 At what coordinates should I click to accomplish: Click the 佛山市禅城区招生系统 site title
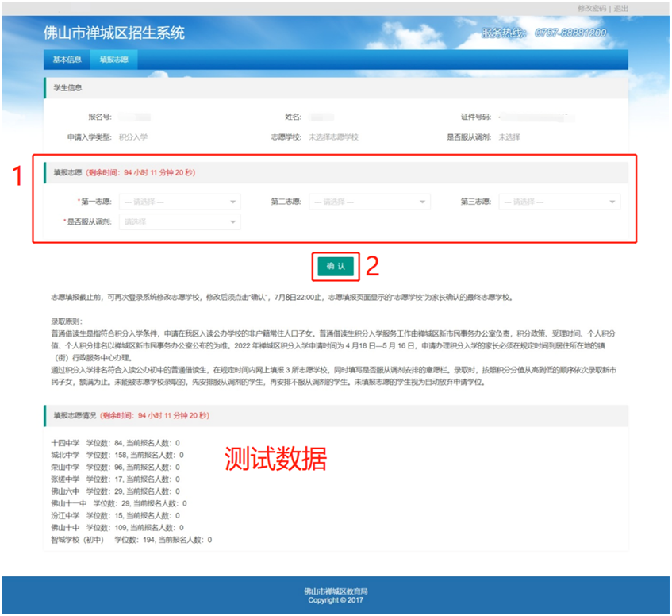click(114, 33)
